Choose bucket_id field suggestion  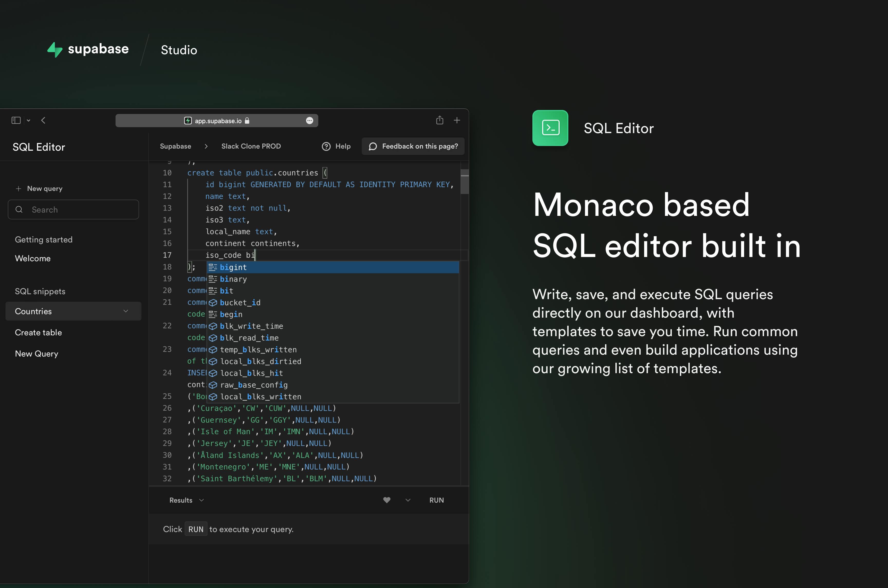(333, 303)
